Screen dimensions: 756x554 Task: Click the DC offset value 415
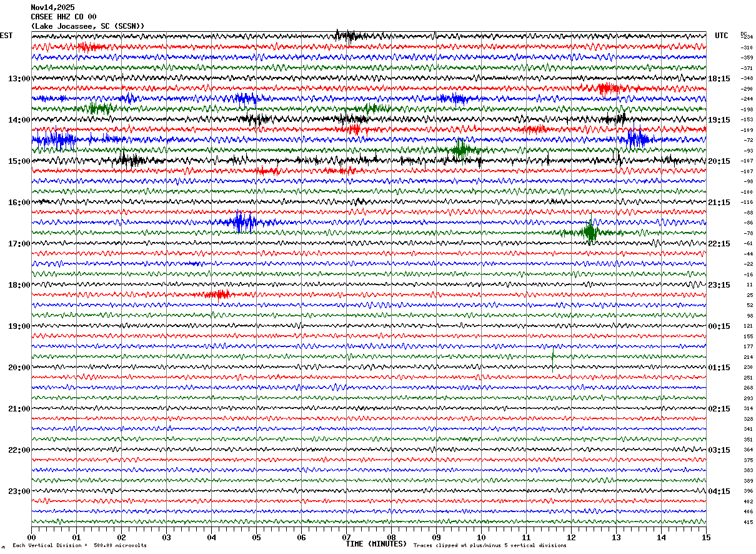click(x=749, y=522)
